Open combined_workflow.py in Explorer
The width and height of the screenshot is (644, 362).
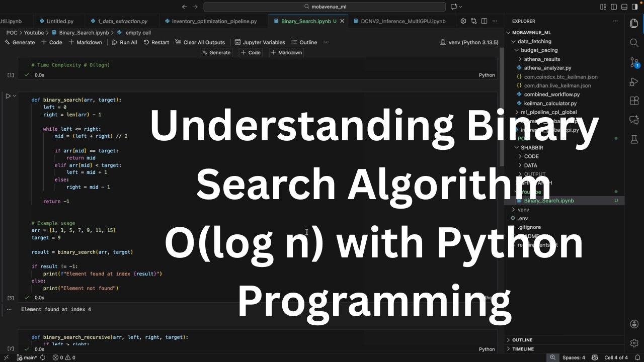click(551, 95)
